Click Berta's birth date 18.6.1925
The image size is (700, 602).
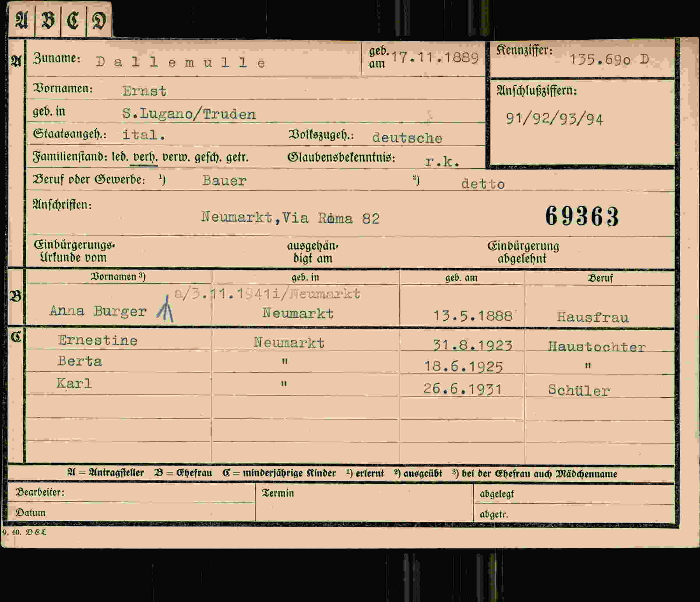point(464,366)
